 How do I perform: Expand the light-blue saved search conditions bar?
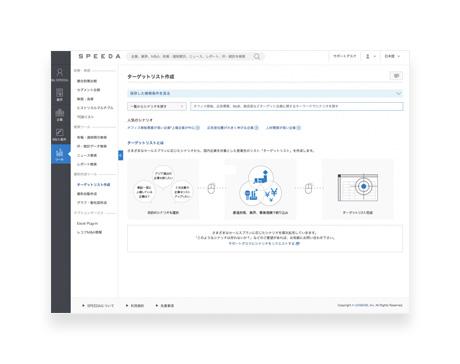coord(265,93)
